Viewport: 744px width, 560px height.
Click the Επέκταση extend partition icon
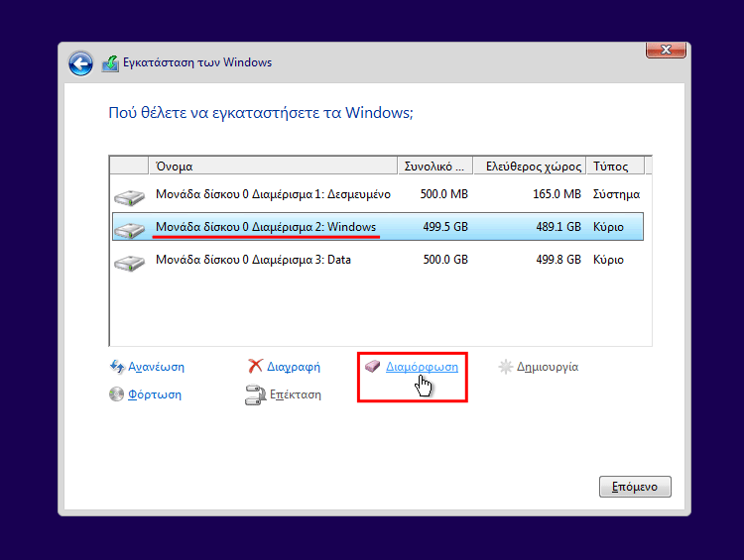(255, 395)
